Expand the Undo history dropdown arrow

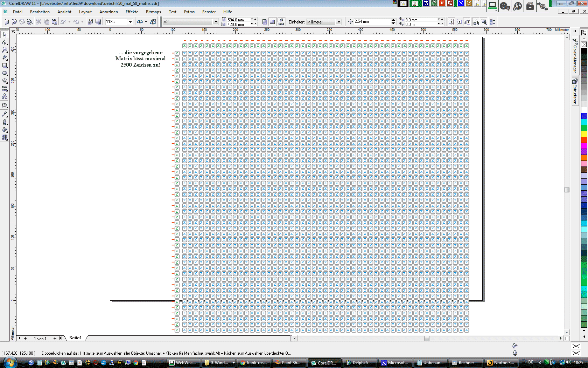(70, 22)
